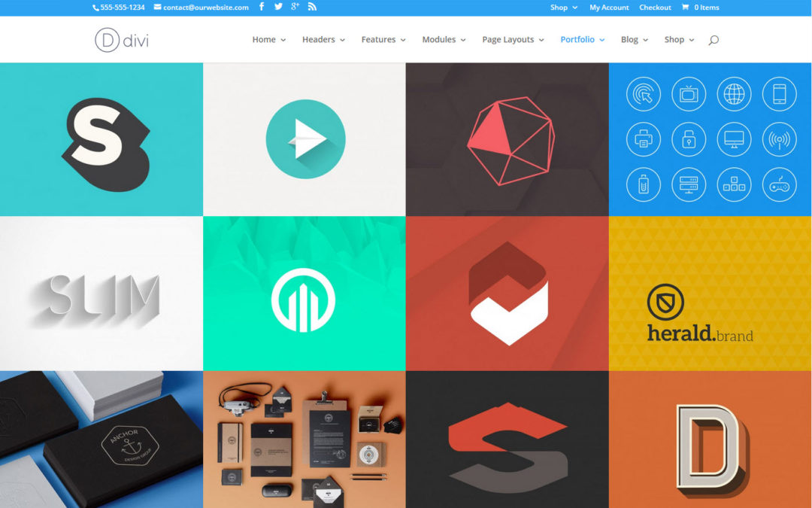Screen dimensions: 812x508
Task: Click the network blocks circle icon
Action: [x=734, y=184]
